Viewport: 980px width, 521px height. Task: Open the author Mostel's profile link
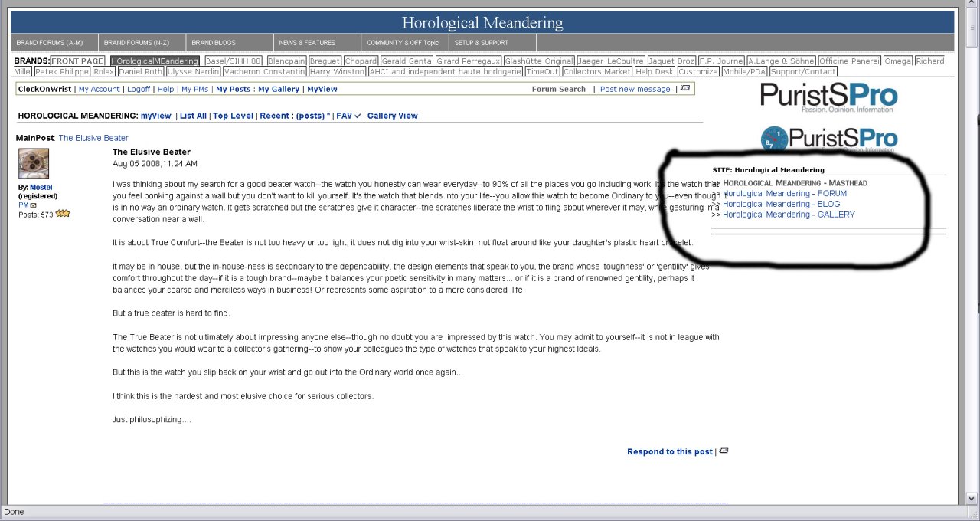point(41,187)
